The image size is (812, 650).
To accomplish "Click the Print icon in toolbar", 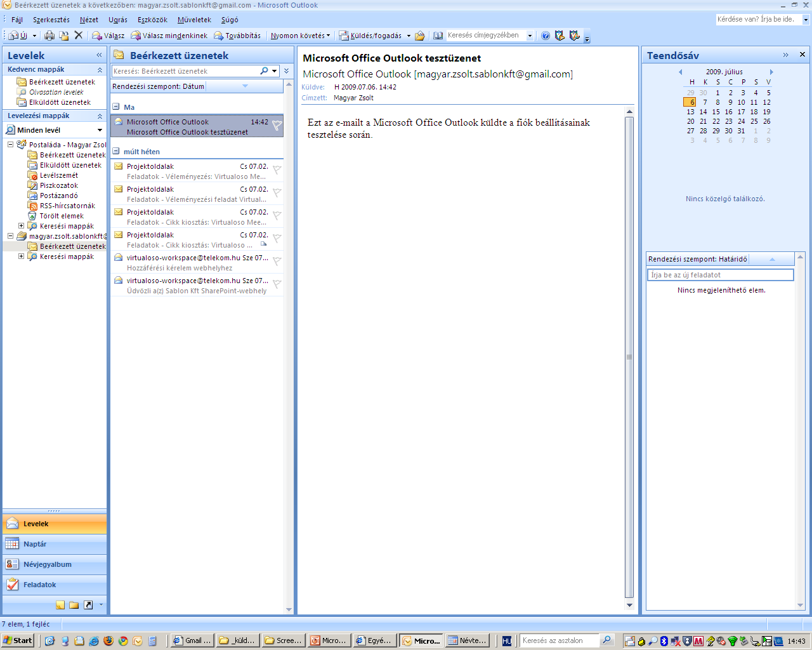I will [x=49, y=36].
